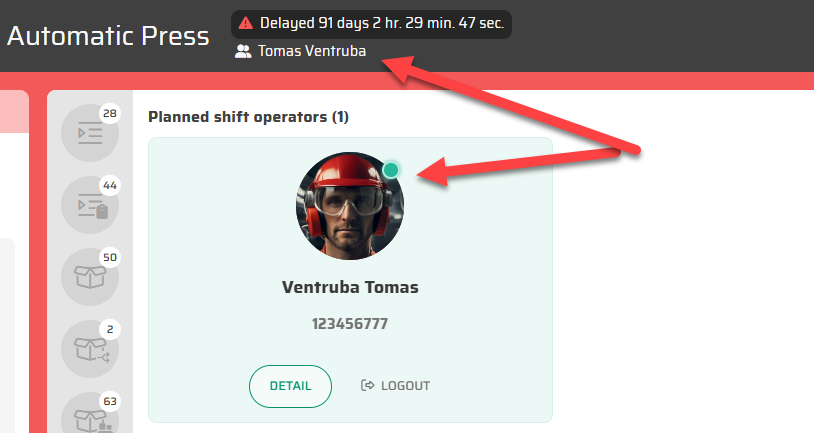Click the Automatic Press title

(108, 37)
